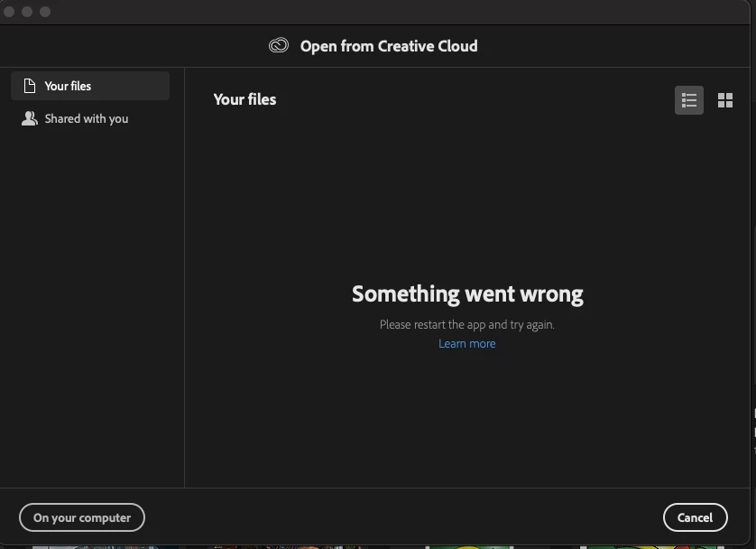This screenshot has height=549, width=756.
Task: Select Your files in the sidebar
Action: pyautogui.click(x=90, y=86)
